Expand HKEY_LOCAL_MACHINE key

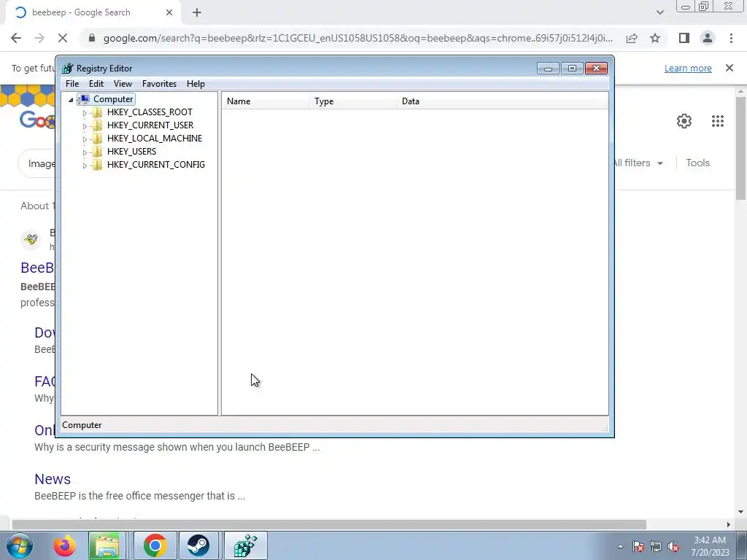tap(85, 139)
